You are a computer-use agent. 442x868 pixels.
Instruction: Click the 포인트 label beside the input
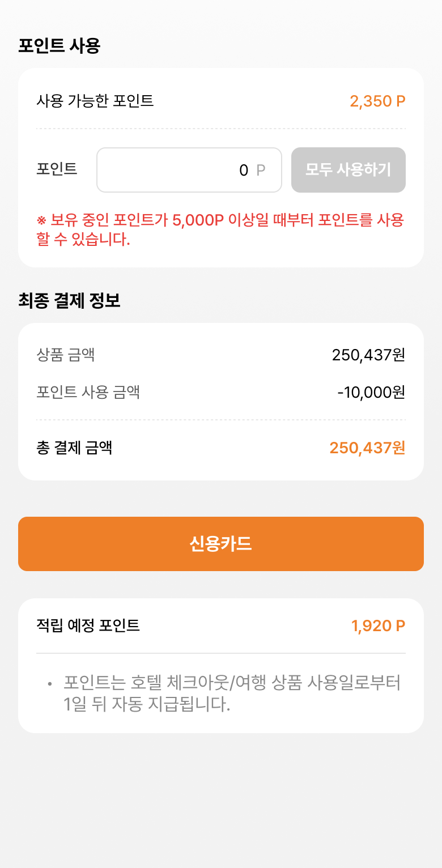pos(57,169)
